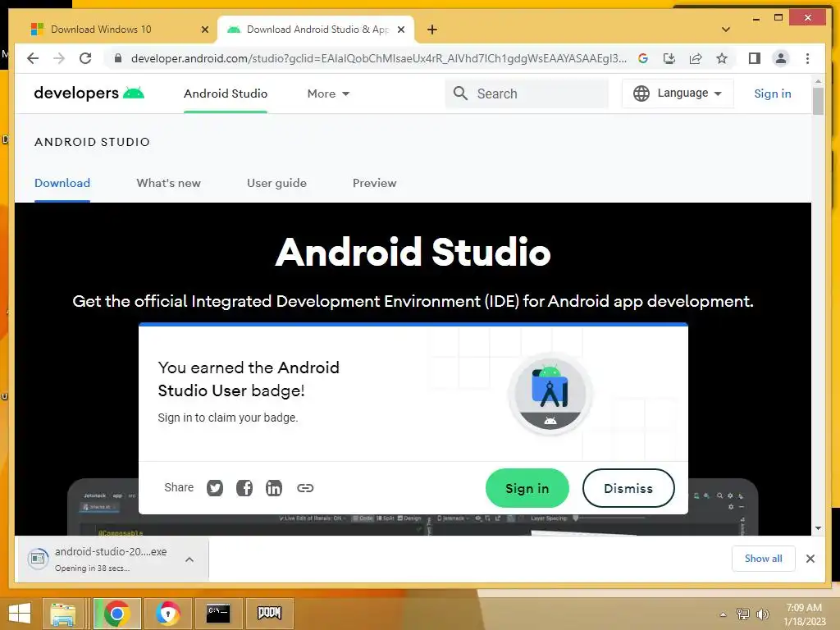Image resolution: width=840 pixels, height=630 pixels.
Task: Reload the Android Studio page
Action: coord(85,58)
